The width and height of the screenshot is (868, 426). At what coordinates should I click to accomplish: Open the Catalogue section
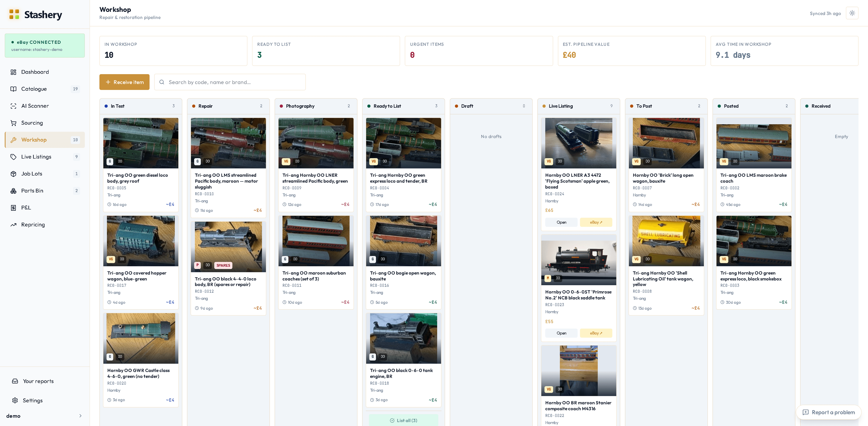tap(45, 89)
